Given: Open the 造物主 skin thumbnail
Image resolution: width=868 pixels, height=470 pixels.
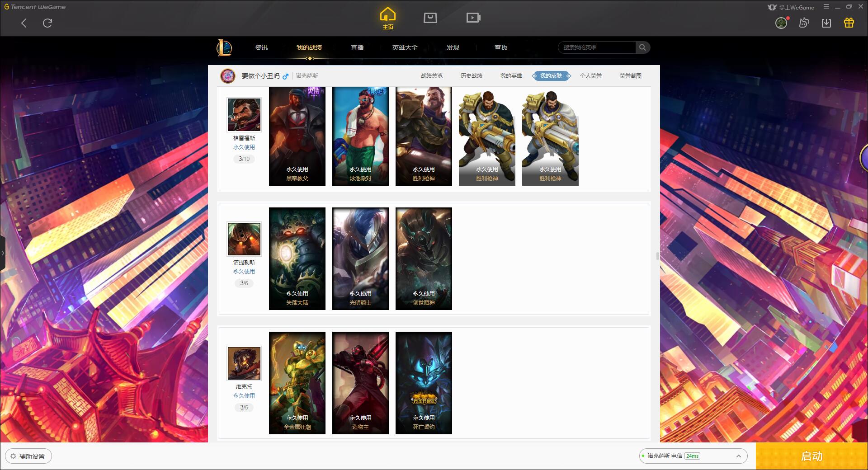Looking at the screenshot, I should coord(360,383).
